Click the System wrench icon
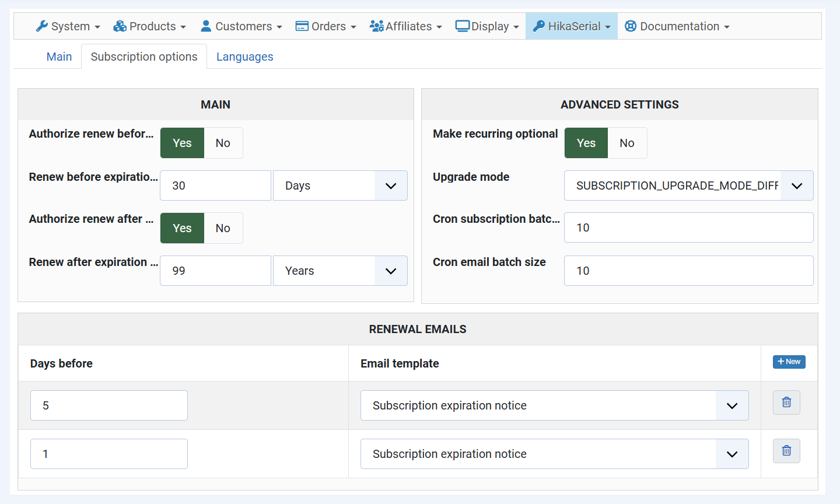 pos(41,26)
